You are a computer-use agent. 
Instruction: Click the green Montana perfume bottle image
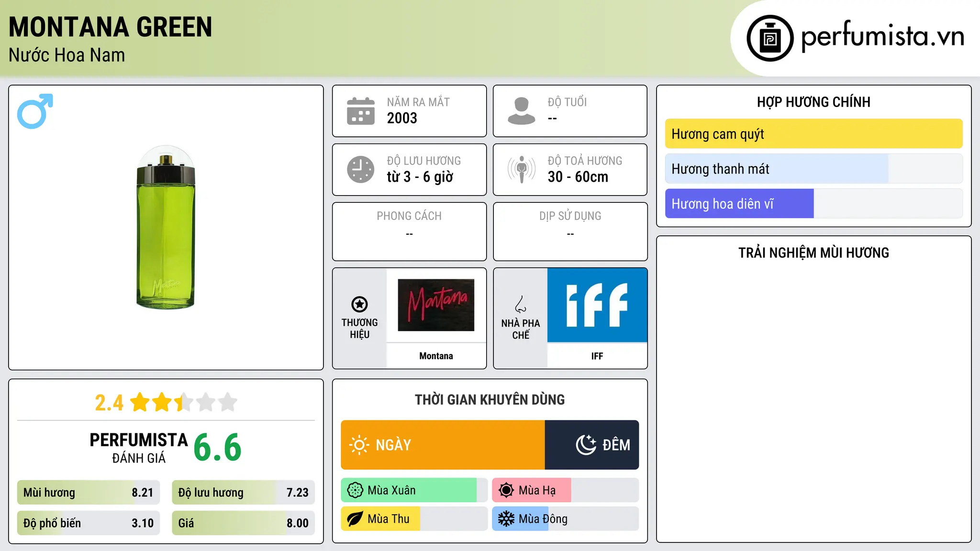166,227
